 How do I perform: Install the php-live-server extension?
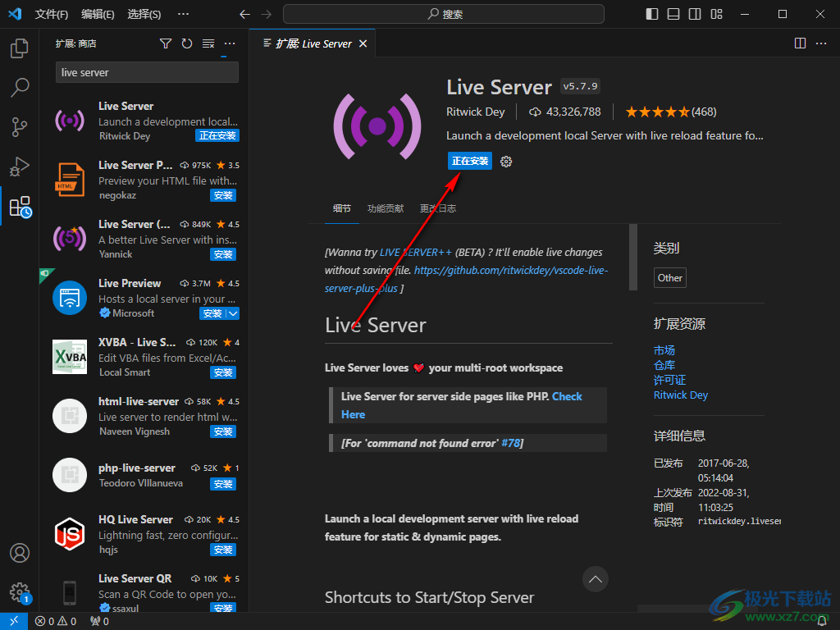tap(223, 484)
